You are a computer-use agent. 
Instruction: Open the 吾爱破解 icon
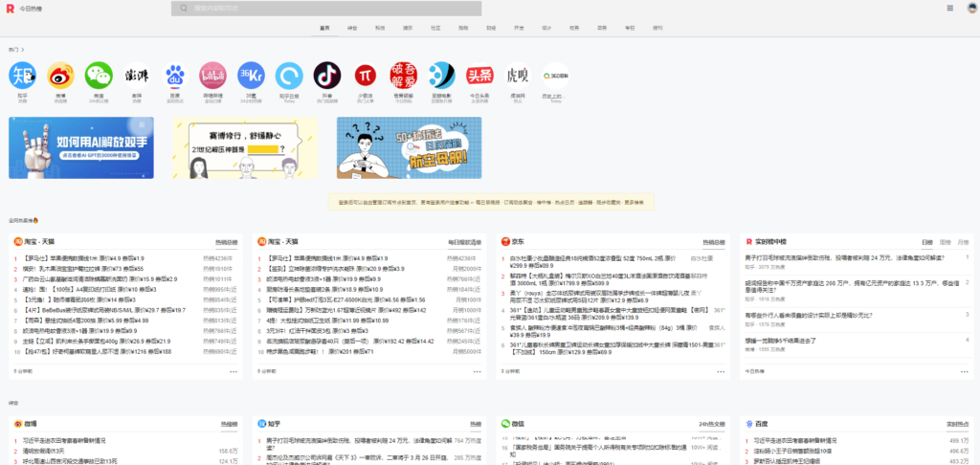(404, 76)
